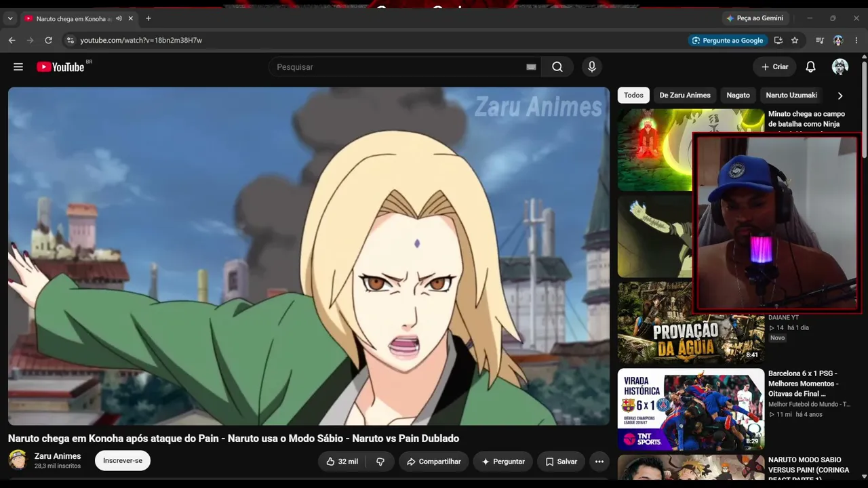Go forward with the browser arrow
This screenshot has height=488, width=868.
tap(30, 41)
